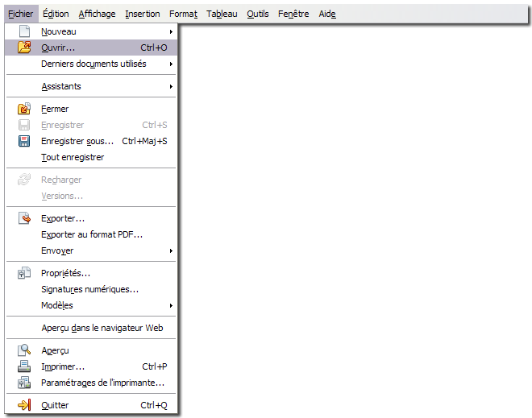Expand Derniers documents utilisés submenu
This screenshot has width=532, height=418.
point(171,64)
